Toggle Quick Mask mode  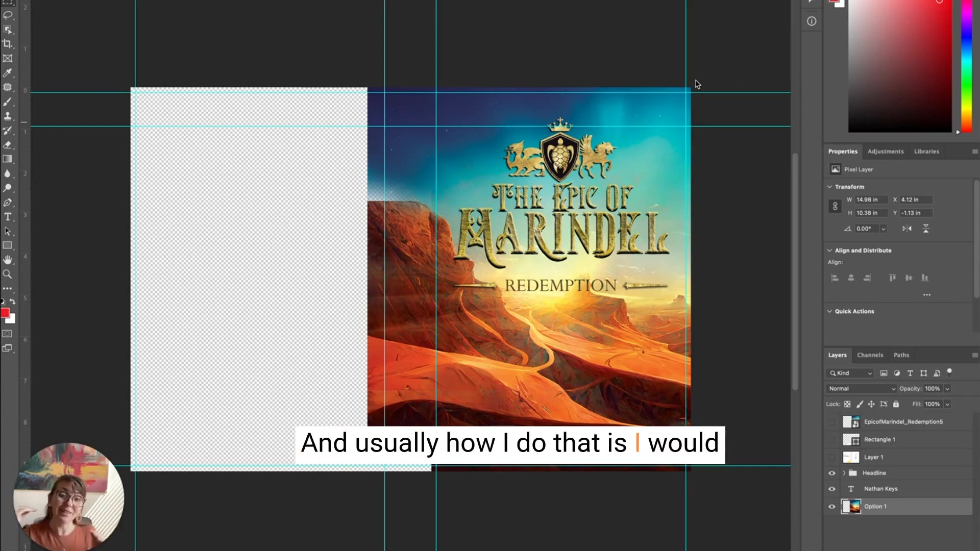click(x=8, y=334)
